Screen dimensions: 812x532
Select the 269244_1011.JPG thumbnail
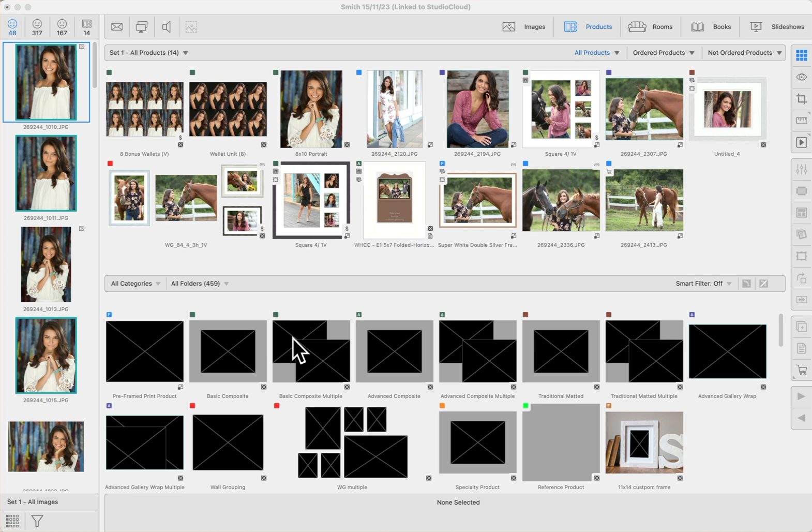46,173
